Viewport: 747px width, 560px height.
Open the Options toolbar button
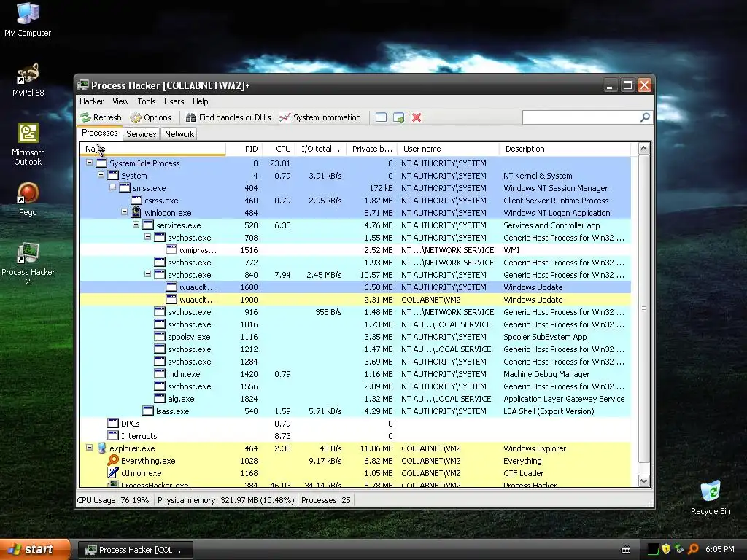[150, 117]
